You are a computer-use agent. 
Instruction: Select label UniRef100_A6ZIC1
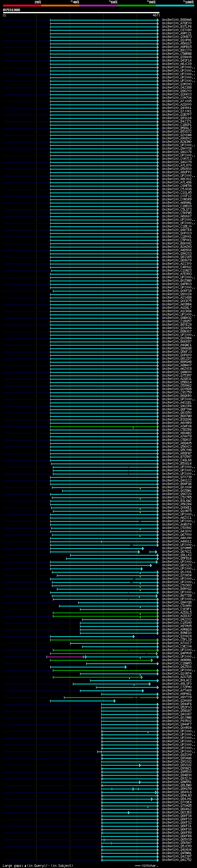click(176, 518)
